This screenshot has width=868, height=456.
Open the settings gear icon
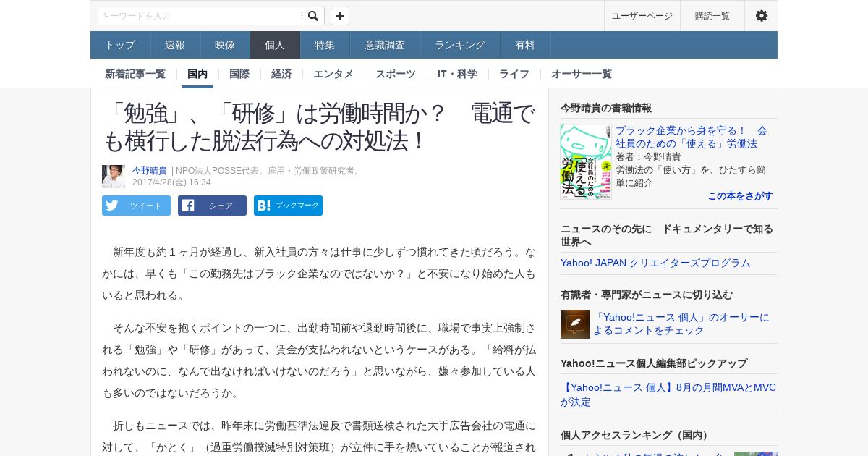coord(761,16)
